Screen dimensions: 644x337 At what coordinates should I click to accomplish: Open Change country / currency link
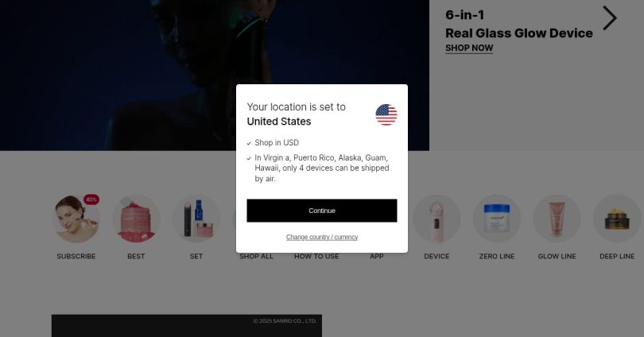click(321, 238)
